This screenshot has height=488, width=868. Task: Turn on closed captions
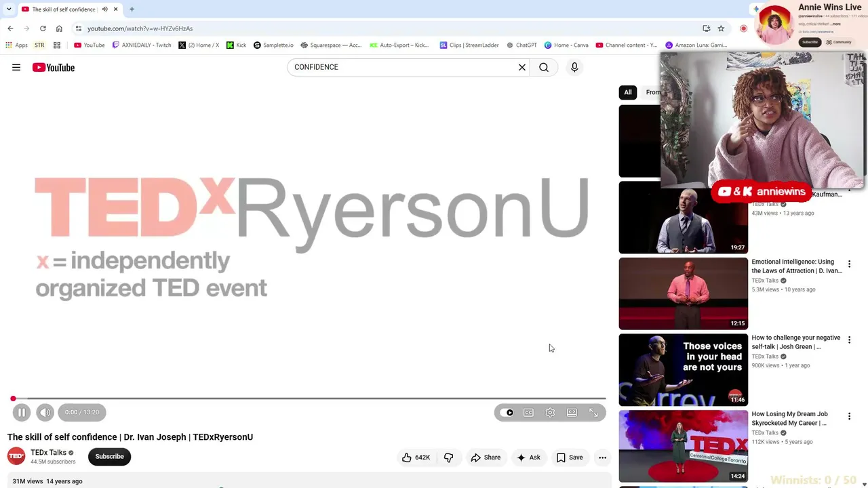pyautogui.click(x=528, y=412)
